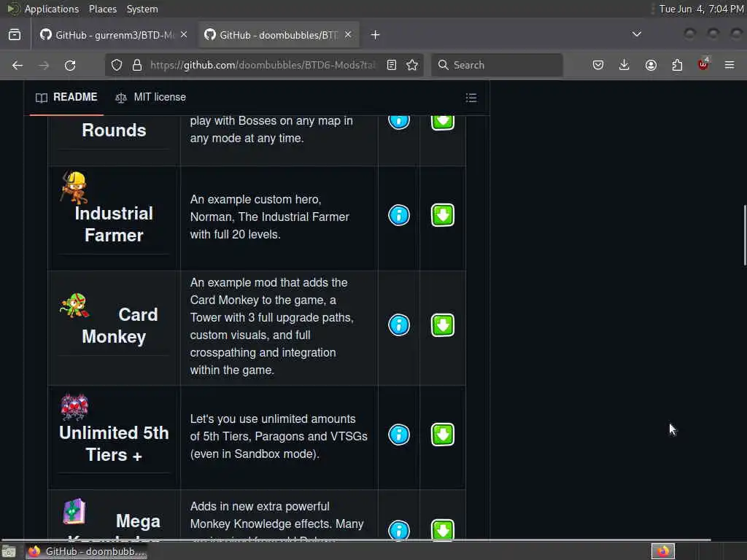Open the uBlock Origin extension icon
The height and width of the screenshot is (560, 747).
[703, 64]
